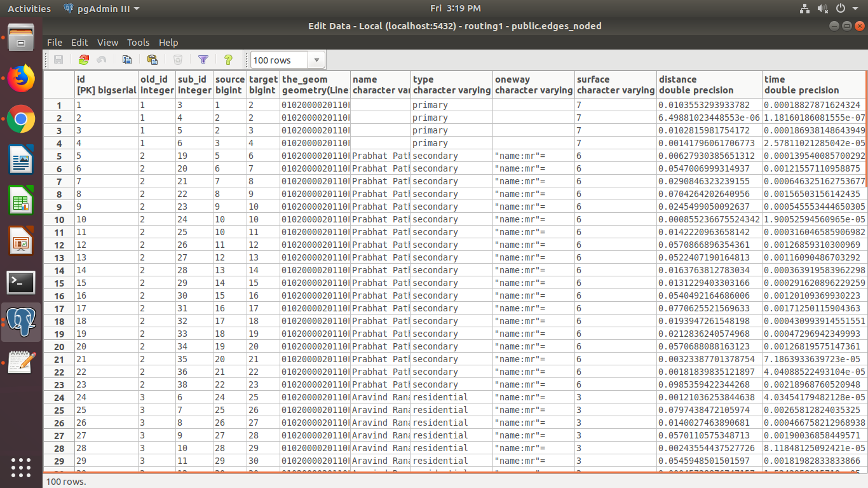Click the oneway character varying column header
The width and height of the screenshot is (868, 488).
[x=533, y=85]
